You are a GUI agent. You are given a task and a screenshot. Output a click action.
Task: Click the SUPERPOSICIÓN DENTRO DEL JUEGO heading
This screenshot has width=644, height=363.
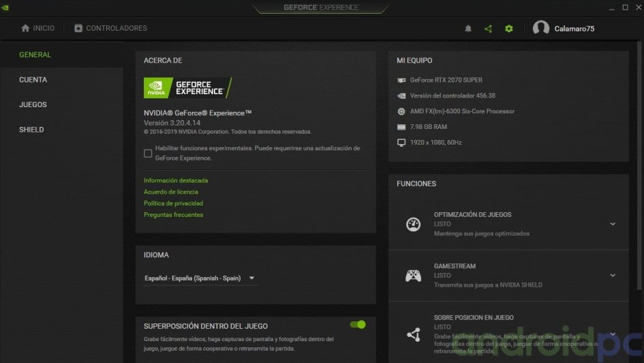click(206, 326)
